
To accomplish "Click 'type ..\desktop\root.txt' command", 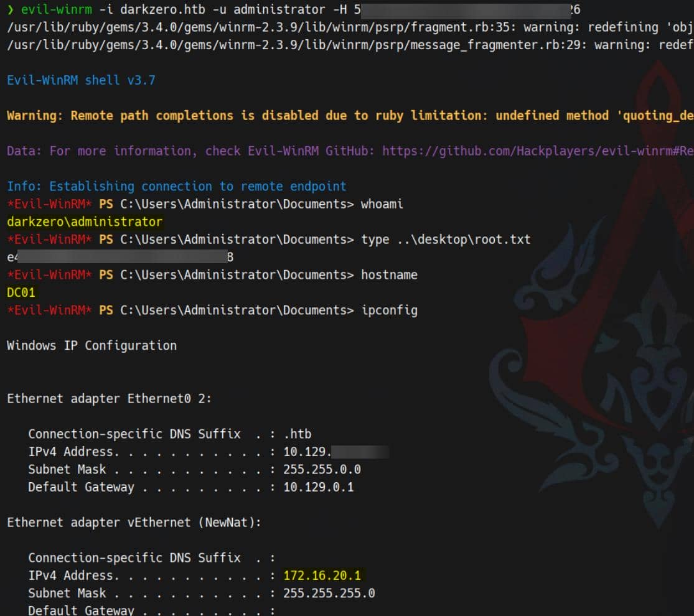I will [446, 240].
